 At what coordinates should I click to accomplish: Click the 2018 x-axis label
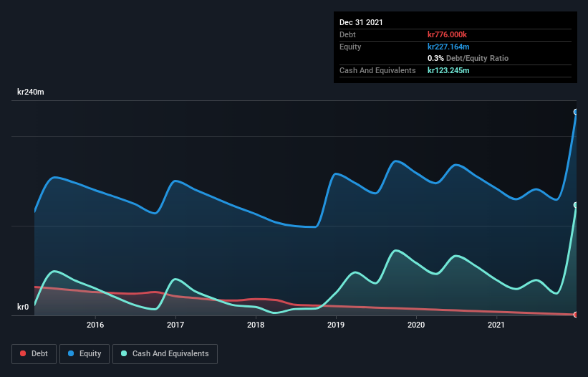256,325
